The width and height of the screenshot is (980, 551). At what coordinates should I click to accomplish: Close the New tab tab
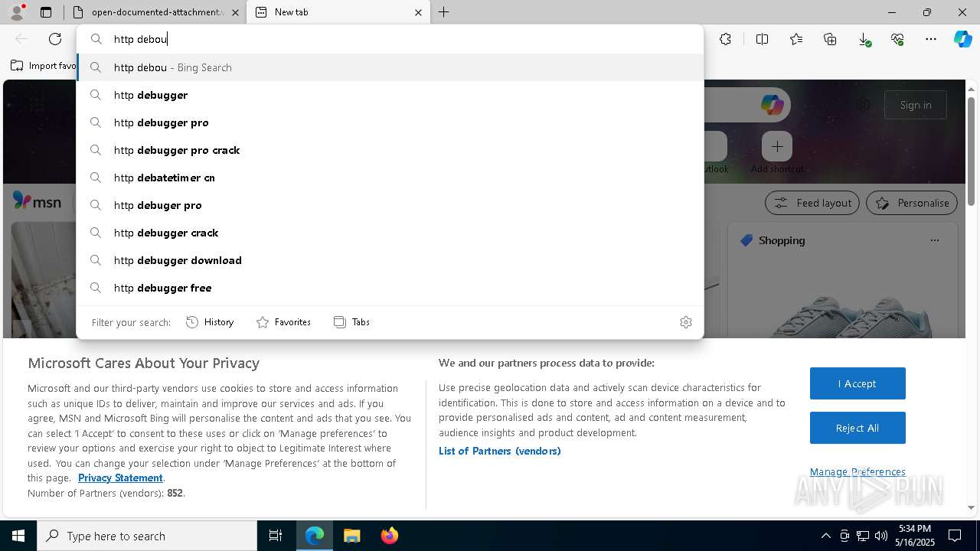418,12
